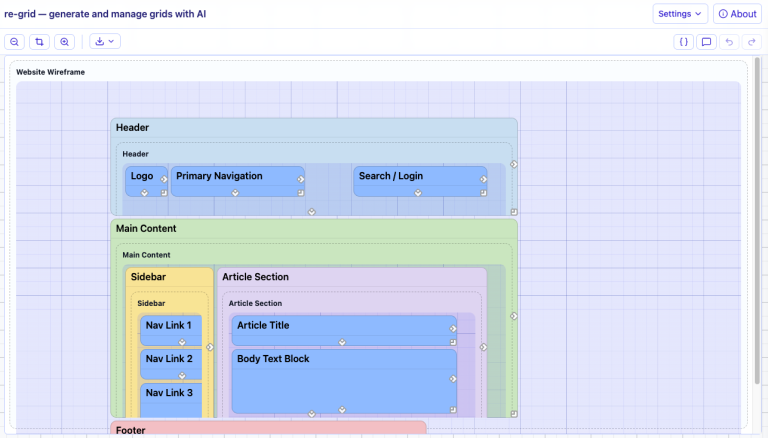
Task: Click the Sidebar section title
Action: [148, 277]
